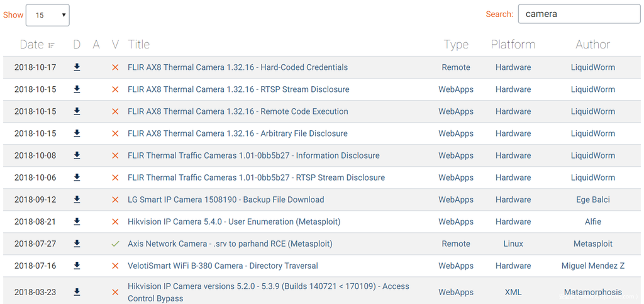The image size is (644, 304).
Task: Download the Axis Network Camera exploit
Action: 77,244
